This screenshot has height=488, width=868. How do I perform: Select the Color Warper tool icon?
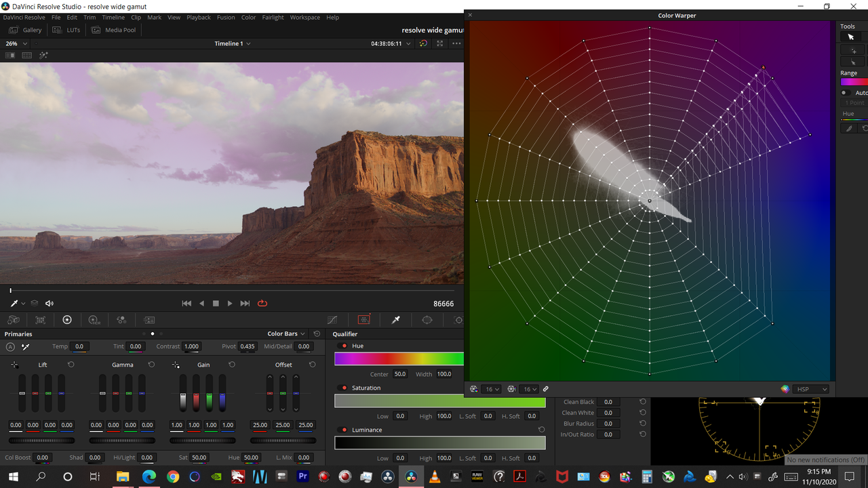[364, 320]
